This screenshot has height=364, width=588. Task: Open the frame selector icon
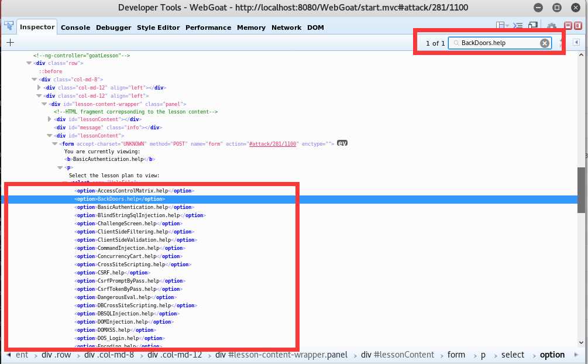coord(502,26)
